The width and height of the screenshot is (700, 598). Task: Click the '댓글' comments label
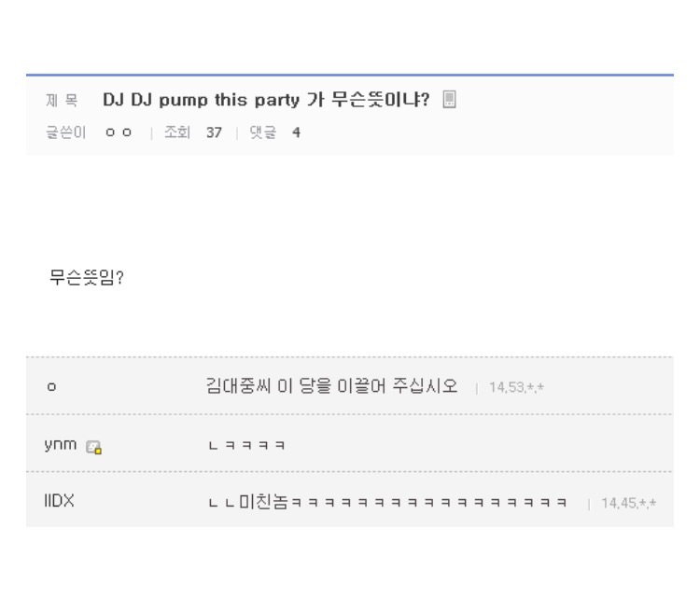(263, 132)
